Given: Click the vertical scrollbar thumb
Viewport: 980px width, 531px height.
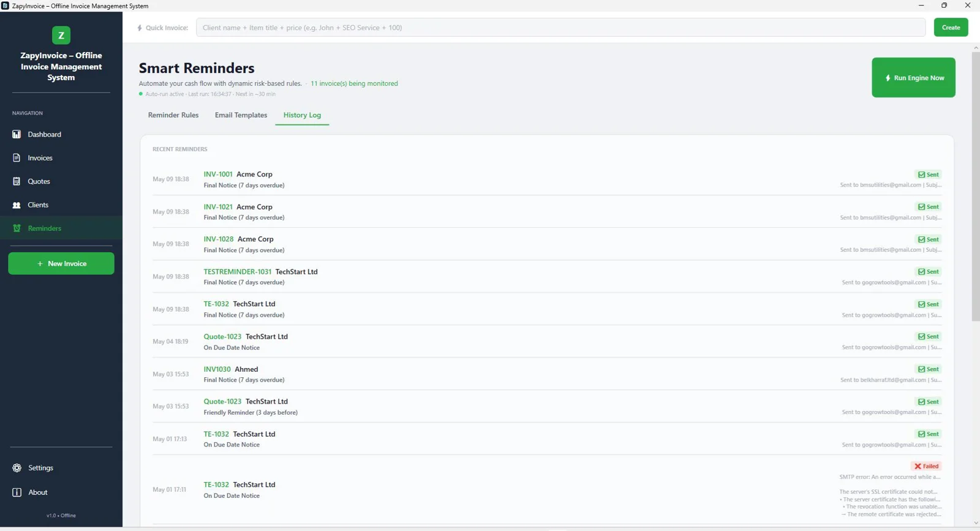Looking at the screenshot, I should (x=975, y=187).
